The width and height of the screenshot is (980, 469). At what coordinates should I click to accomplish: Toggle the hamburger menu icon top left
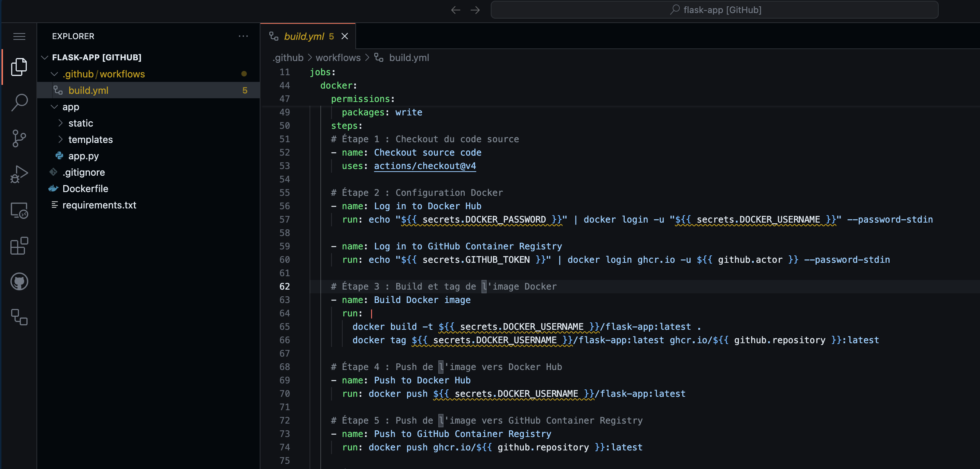point(19,36)
